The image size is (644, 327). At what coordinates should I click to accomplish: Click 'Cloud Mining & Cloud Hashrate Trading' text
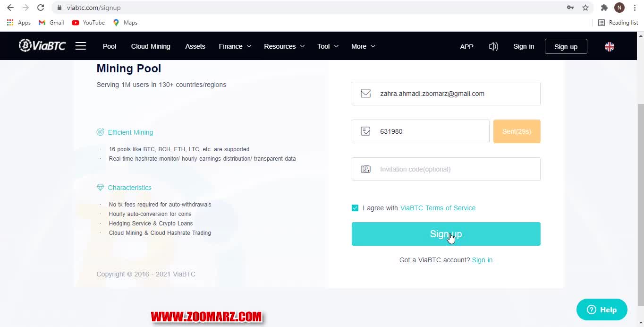tap(160, 233)
